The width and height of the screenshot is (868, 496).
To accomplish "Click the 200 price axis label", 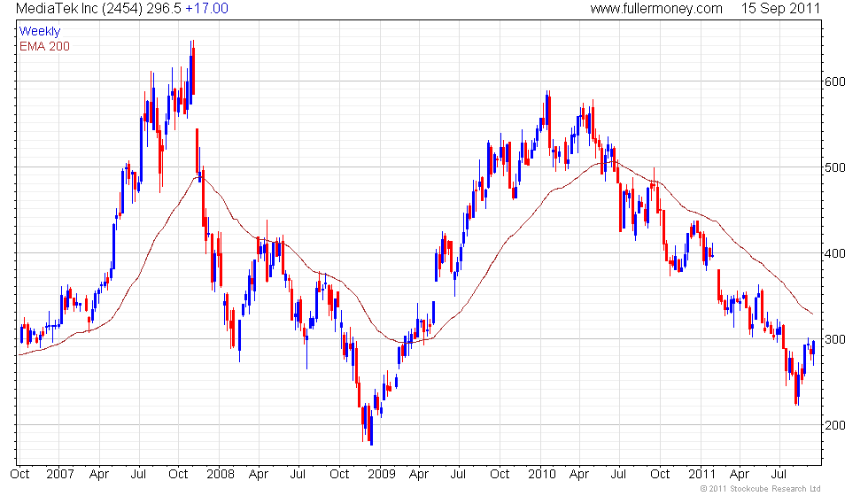I will point(834,425).
